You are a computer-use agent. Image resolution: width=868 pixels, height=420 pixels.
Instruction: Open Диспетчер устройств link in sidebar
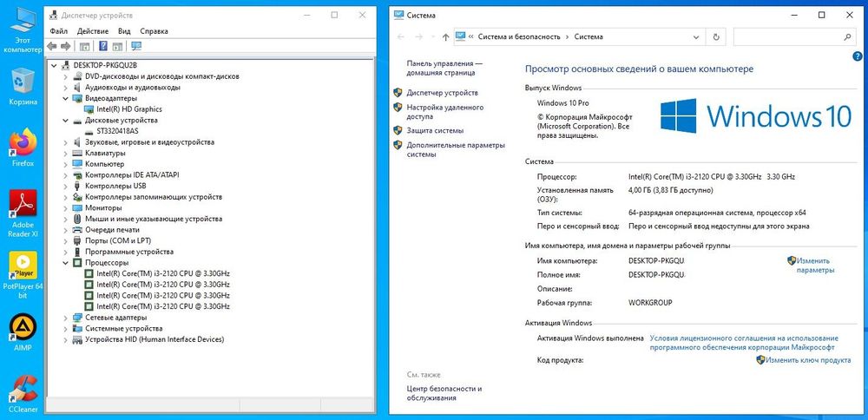tap(443, 93)
